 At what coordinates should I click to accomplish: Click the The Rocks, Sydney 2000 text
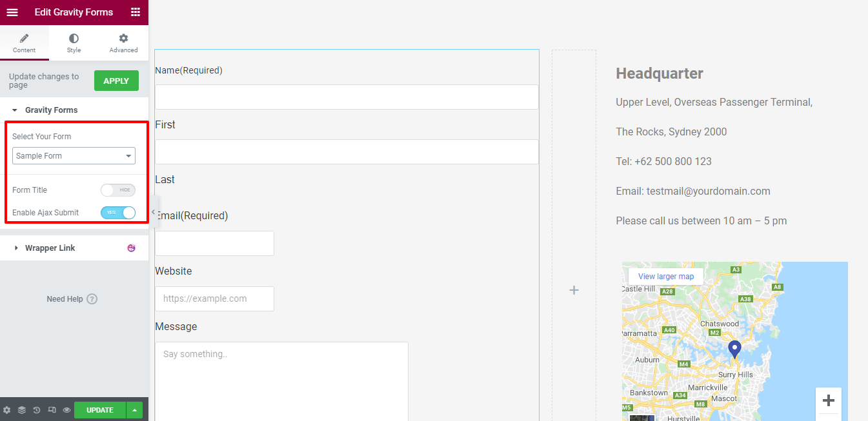tap(671, 132)
